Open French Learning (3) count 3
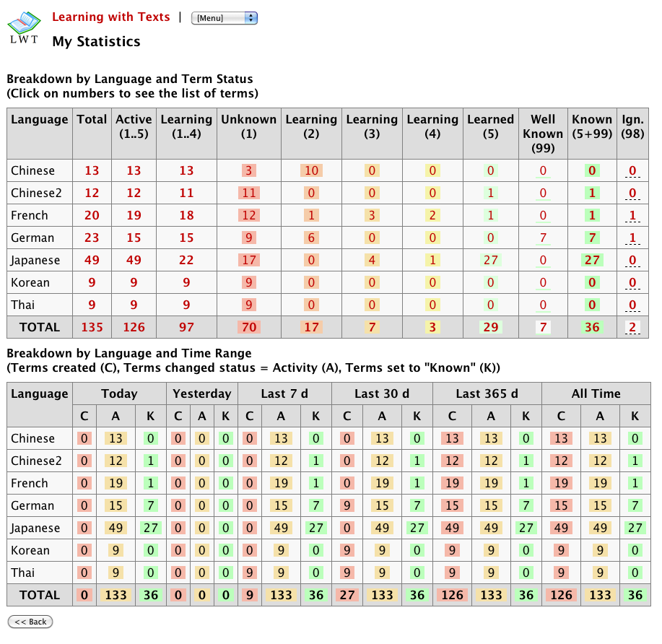 tap(372, 216)
